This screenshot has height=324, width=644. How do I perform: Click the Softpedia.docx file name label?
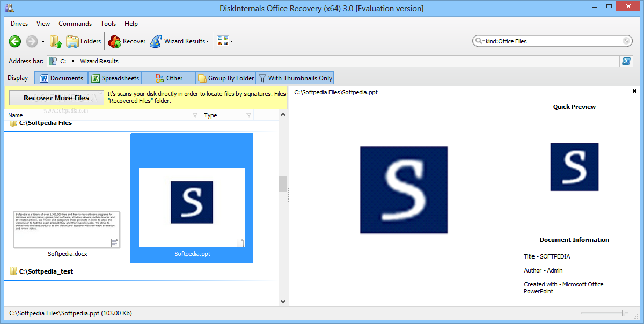coord(68,254)
